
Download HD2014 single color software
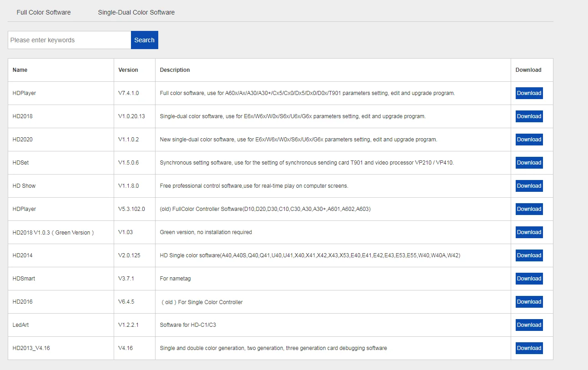(529, 255)
